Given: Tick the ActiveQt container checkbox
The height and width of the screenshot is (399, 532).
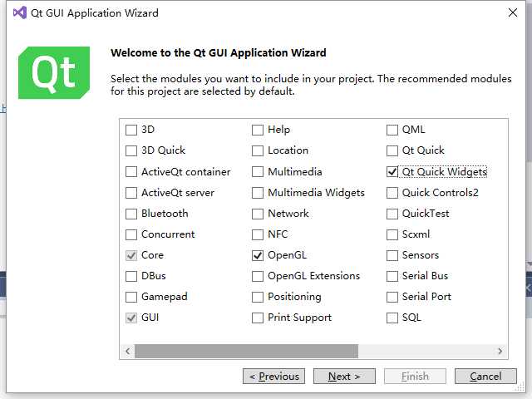Looking at the screenshot, I should (x=131, y=172).
